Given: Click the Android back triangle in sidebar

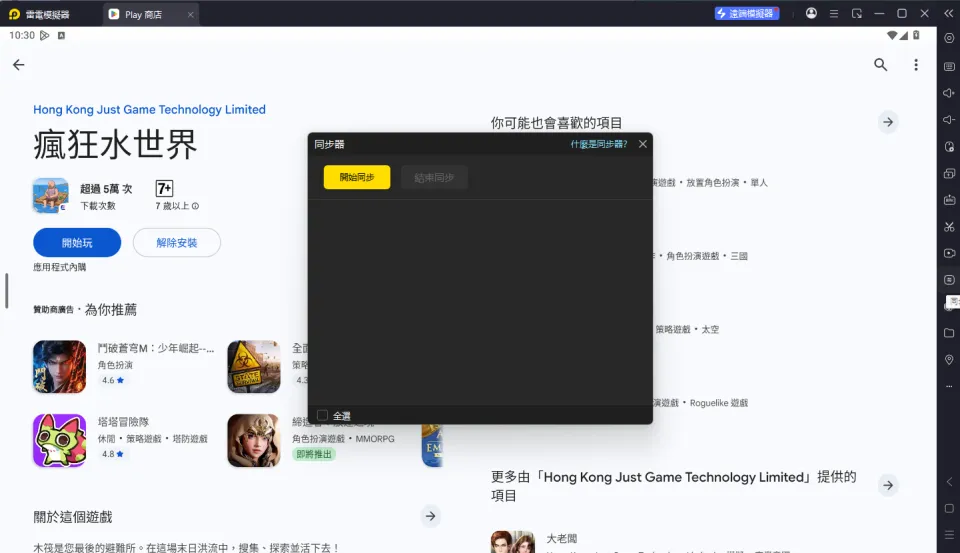Looking at the screenshot, I should (x=949, y=482).
